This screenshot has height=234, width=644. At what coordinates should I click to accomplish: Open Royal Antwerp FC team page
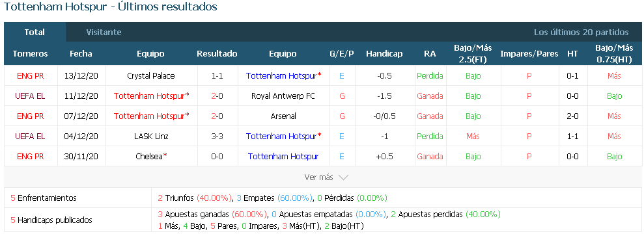pos(283,96)
